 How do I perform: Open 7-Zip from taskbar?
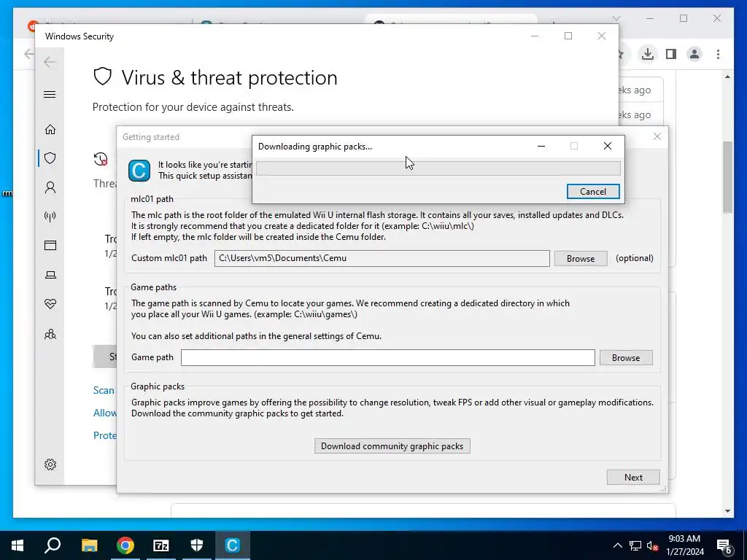click(x=161, y=545)
